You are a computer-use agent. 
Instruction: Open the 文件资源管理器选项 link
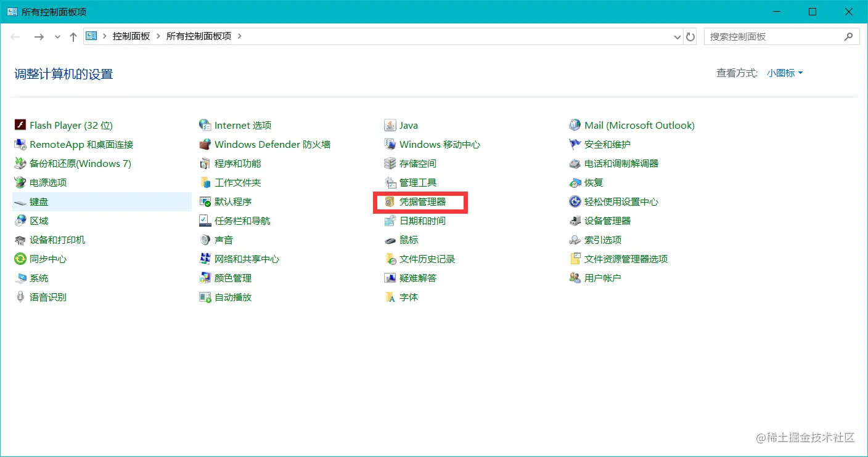click(x=626, y=259)
